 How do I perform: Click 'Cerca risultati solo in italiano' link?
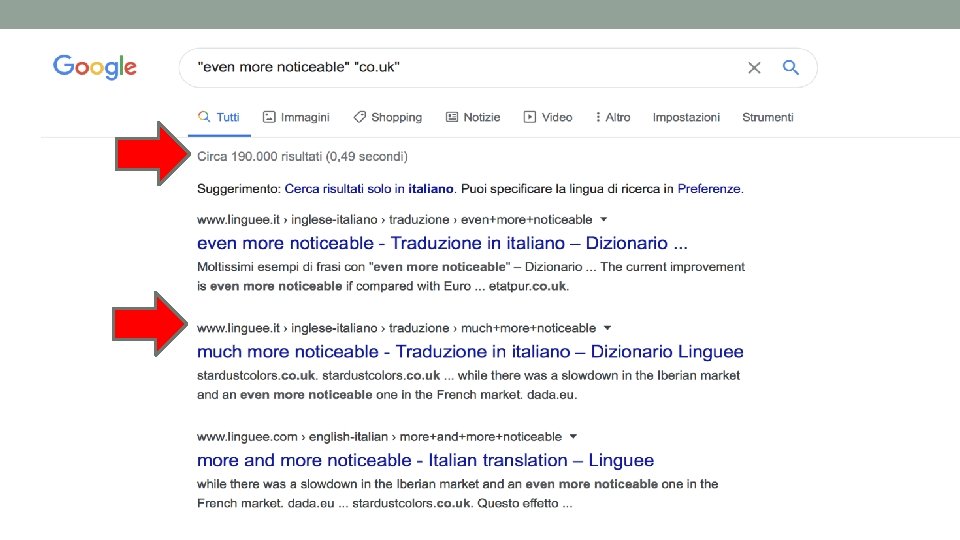point(369,189)
